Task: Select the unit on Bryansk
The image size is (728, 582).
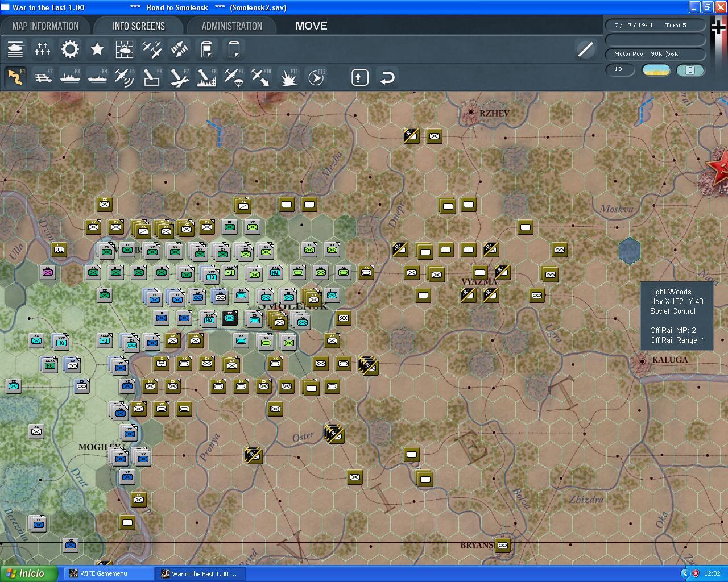Action: [x=503, y=546]
